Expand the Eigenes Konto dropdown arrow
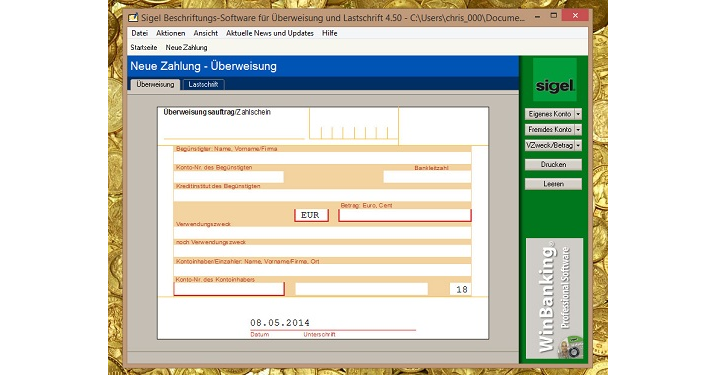This screenshot has width=716, height=375. 578,114
